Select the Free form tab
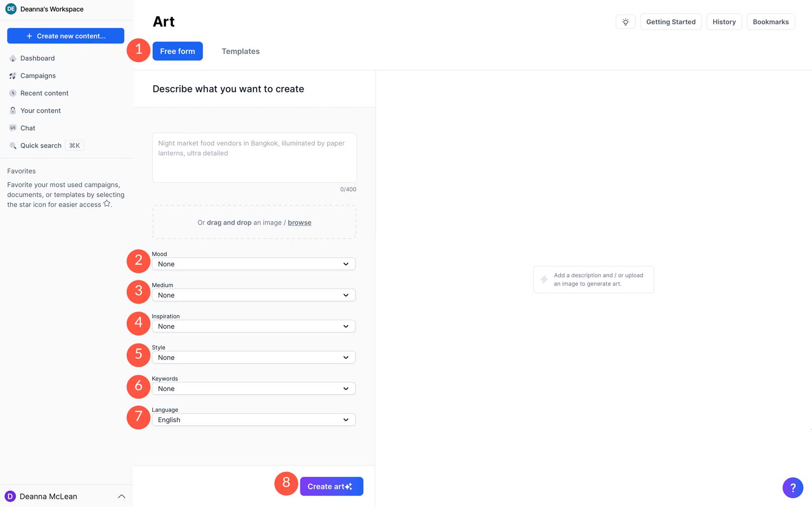 coord(177,51)
